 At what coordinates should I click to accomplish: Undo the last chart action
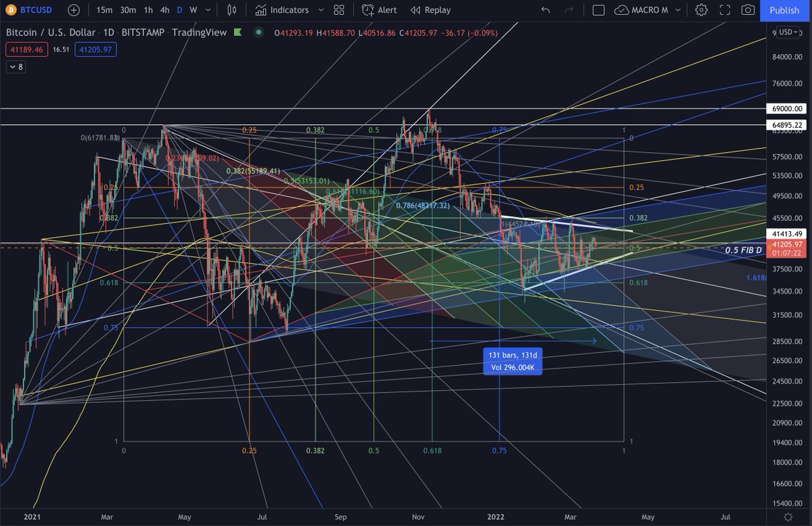tap(545, 10)
